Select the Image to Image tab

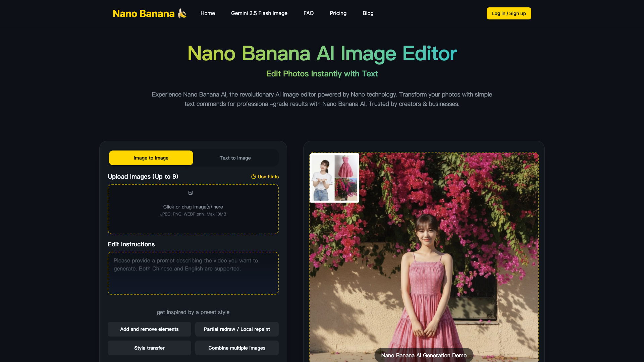coord(151,158)
